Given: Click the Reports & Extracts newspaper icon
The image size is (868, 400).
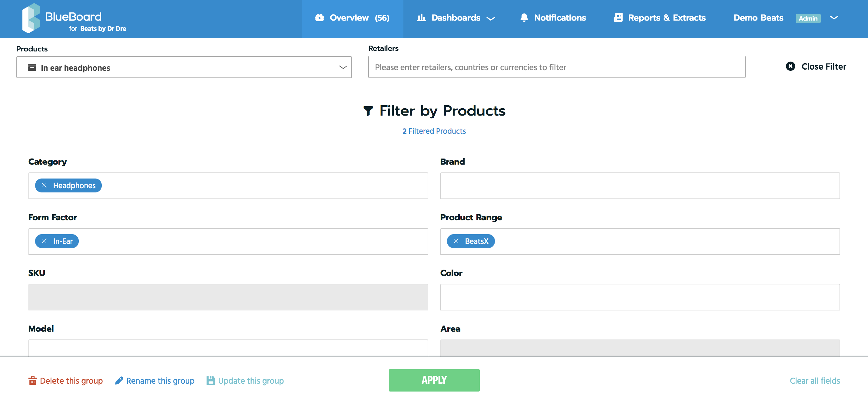Looking at the screenshot, I should point(618,18).
